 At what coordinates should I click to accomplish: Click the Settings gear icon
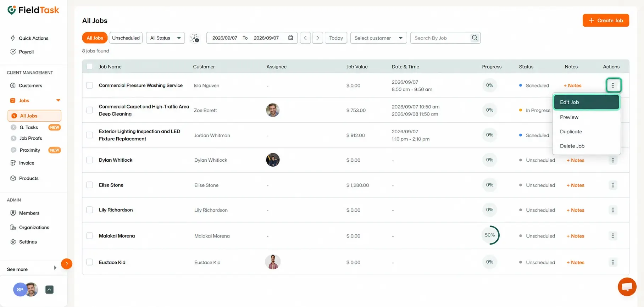pyautogui.click(x=13, y=242)
